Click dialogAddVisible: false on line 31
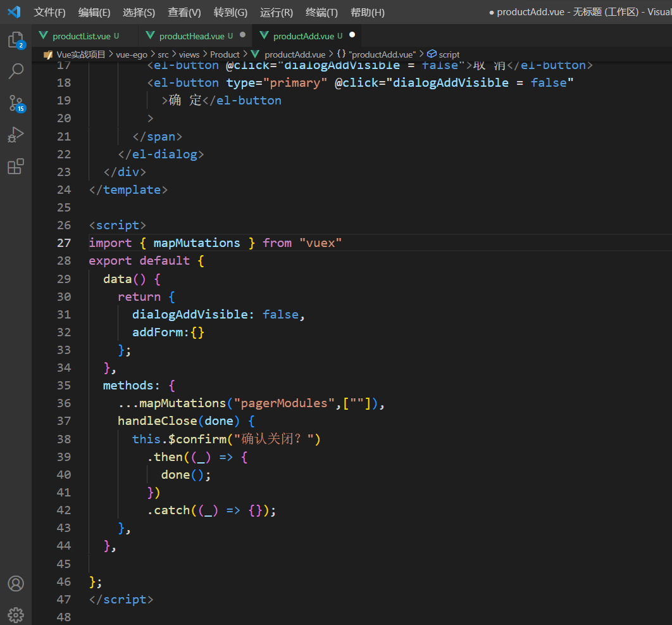This screenshot has width=672, height=625. tap(216, 315)
